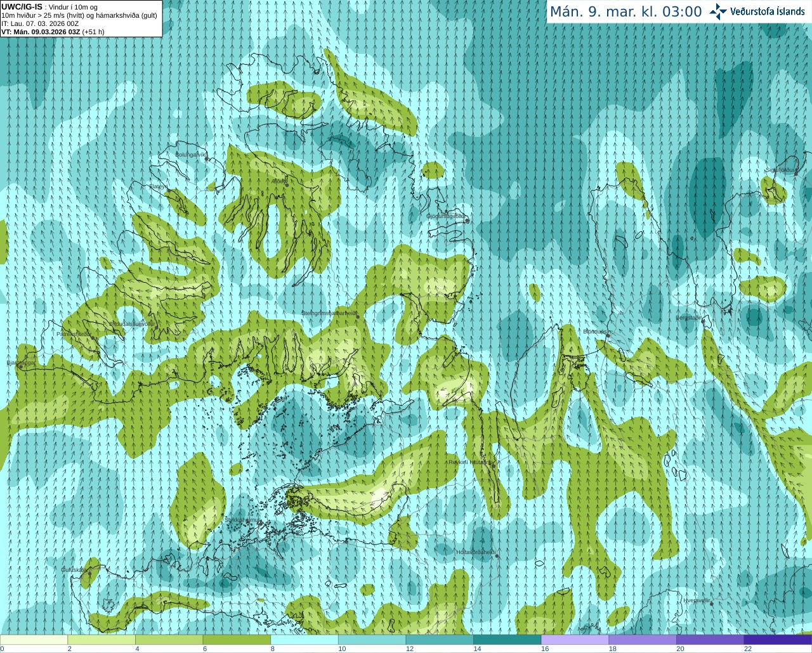The image size is (812, 653).
Task: Click the Blönduós station label
Action: tap(595, 332)
